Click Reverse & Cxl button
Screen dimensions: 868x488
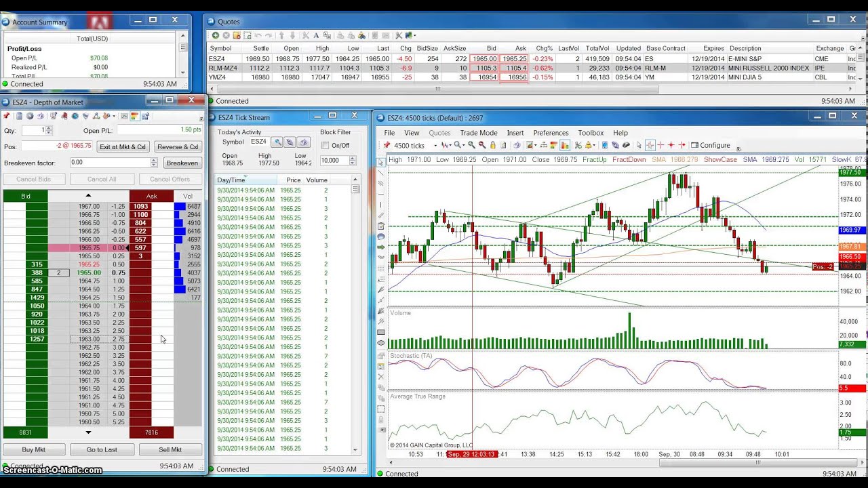(x=178, y=146)
